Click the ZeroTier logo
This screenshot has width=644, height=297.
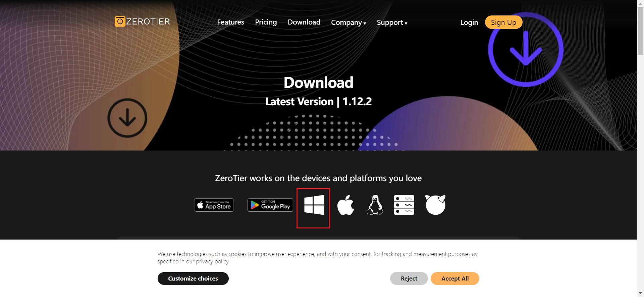point(142,22)
